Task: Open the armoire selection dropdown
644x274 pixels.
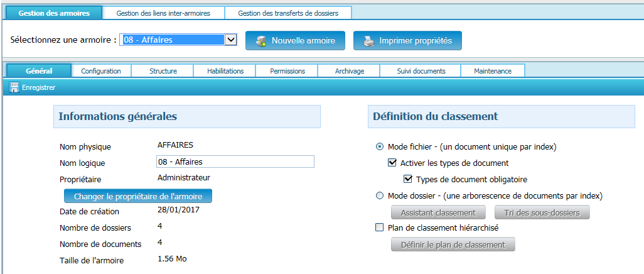Action: pos(230,40)
